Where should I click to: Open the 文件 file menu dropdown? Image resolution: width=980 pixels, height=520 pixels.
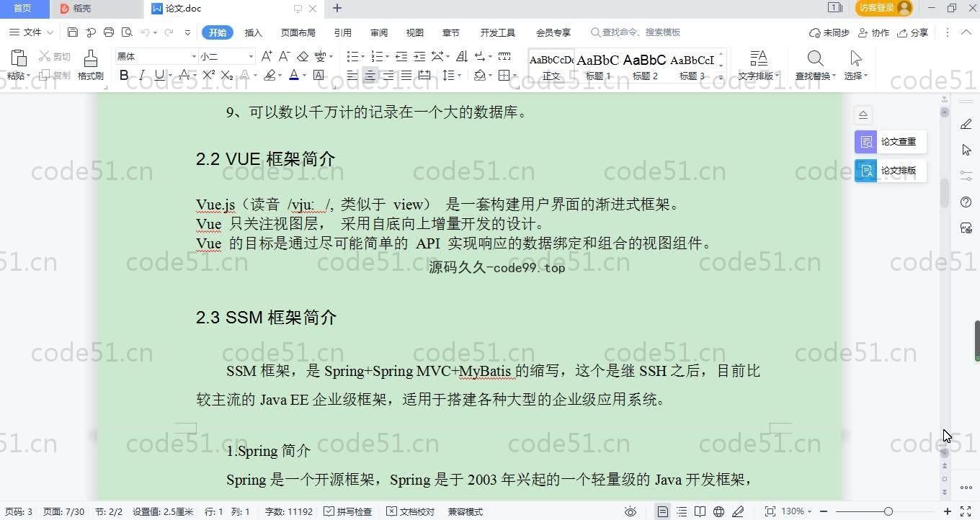click(31, 32)
